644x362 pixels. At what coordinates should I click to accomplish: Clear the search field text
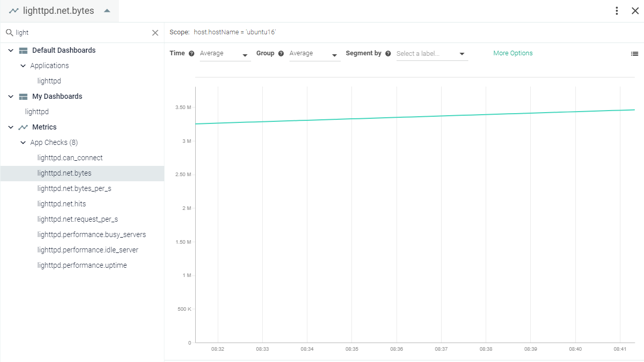coord(155,33)
